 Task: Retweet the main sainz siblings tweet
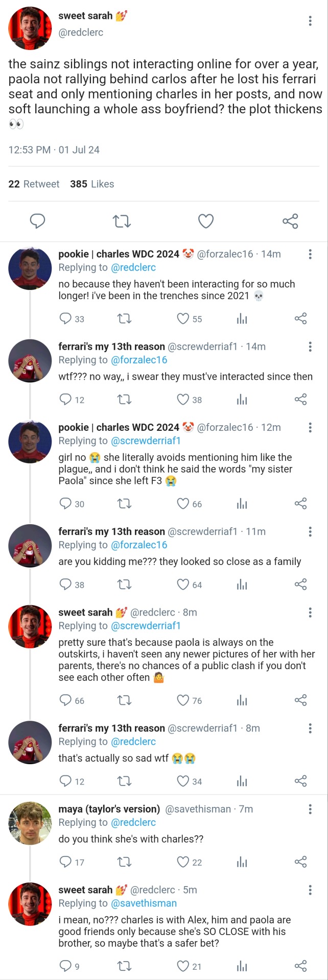[x=122, y=221]
